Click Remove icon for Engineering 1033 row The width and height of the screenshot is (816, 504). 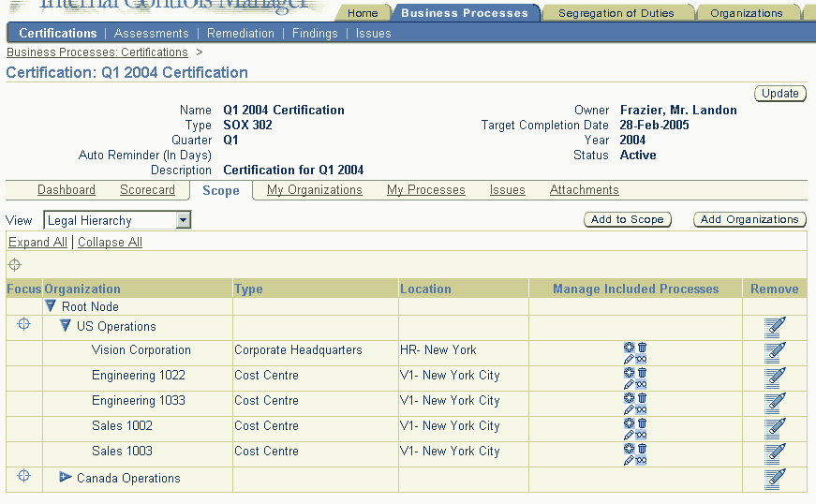pos(775,404)
